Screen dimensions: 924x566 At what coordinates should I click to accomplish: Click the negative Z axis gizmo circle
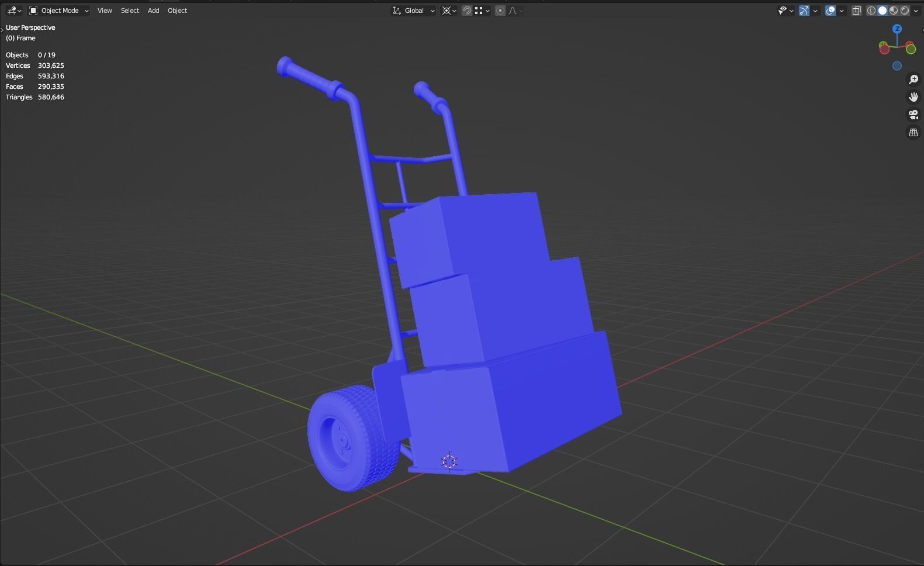coord(897,66)
